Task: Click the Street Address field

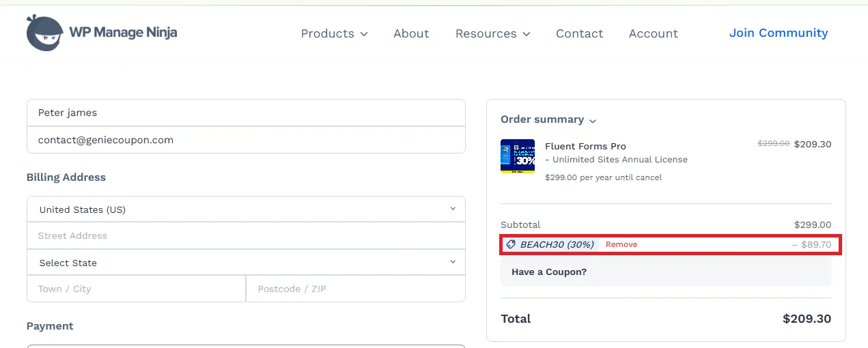Action: click(246, 235)
